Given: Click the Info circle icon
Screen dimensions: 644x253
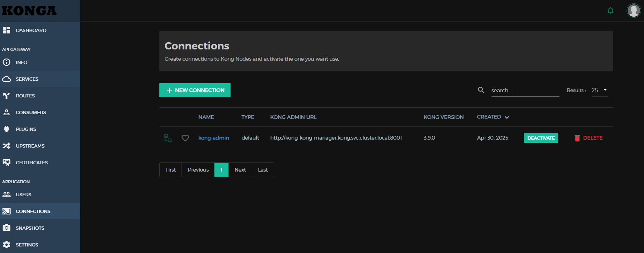Looking at the screenshot, I should [7, 62].
